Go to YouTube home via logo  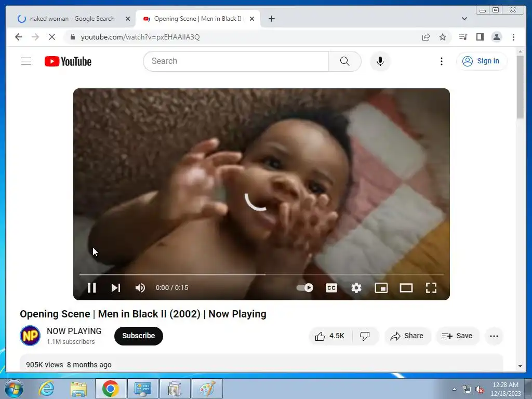pos(68,61)
